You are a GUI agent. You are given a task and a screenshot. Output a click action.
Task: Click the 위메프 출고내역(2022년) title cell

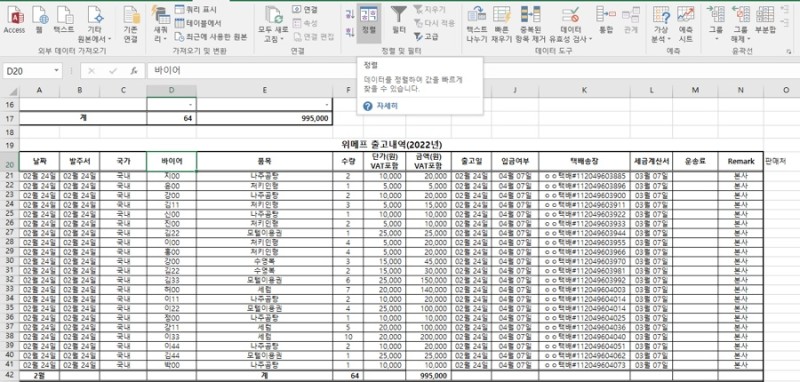391,145
